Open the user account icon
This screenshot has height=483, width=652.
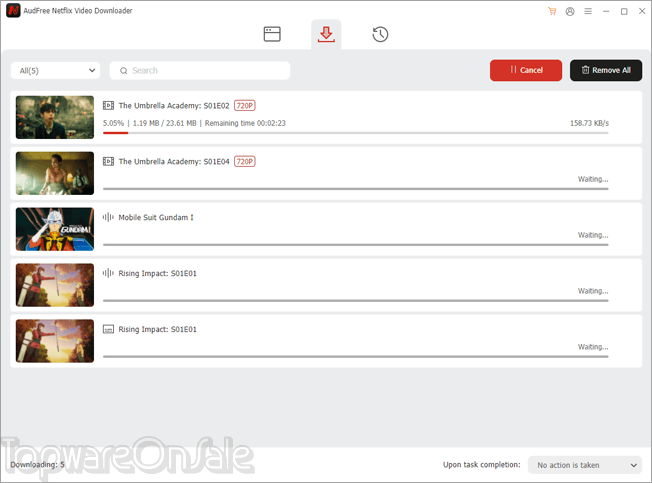click(570, 11)
